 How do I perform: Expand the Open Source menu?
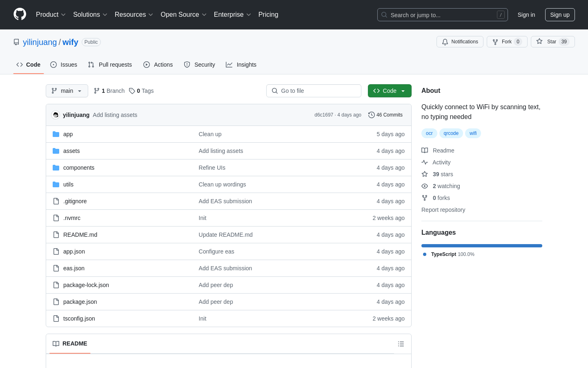point(184,15)
